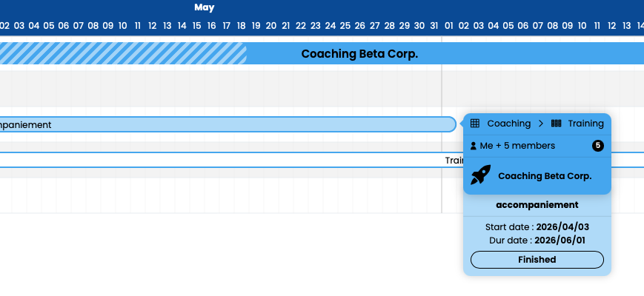
Task: Click the person icon beside members
Action: tap(474, 146)
